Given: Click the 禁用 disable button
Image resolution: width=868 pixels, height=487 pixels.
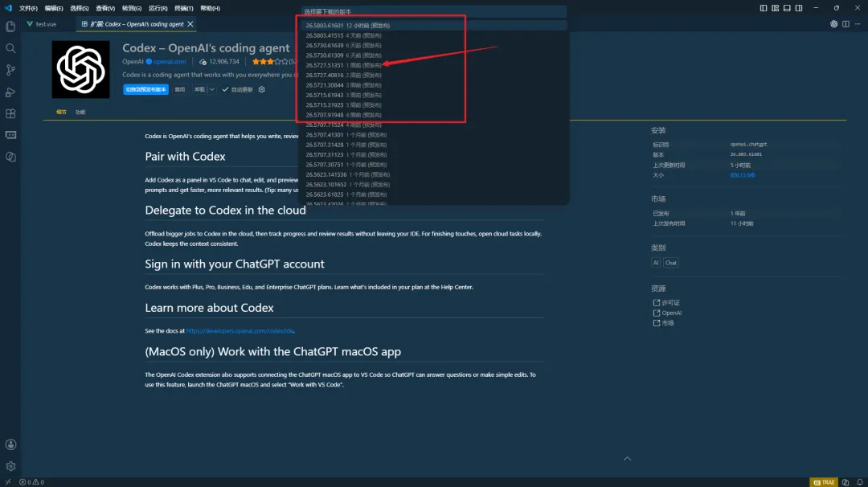Looking at the screenshot, I should point(180,89).
